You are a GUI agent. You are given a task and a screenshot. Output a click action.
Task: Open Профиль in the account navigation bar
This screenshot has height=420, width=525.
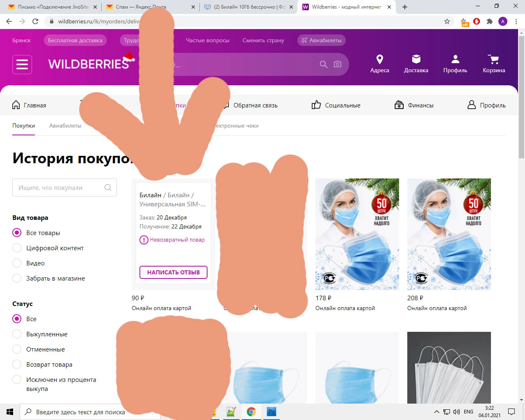point(486,105)
